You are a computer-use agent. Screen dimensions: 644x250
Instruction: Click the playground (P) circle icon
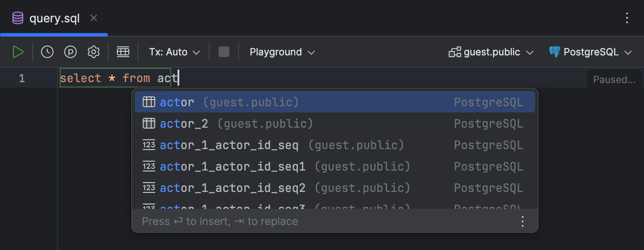(70, 52)
